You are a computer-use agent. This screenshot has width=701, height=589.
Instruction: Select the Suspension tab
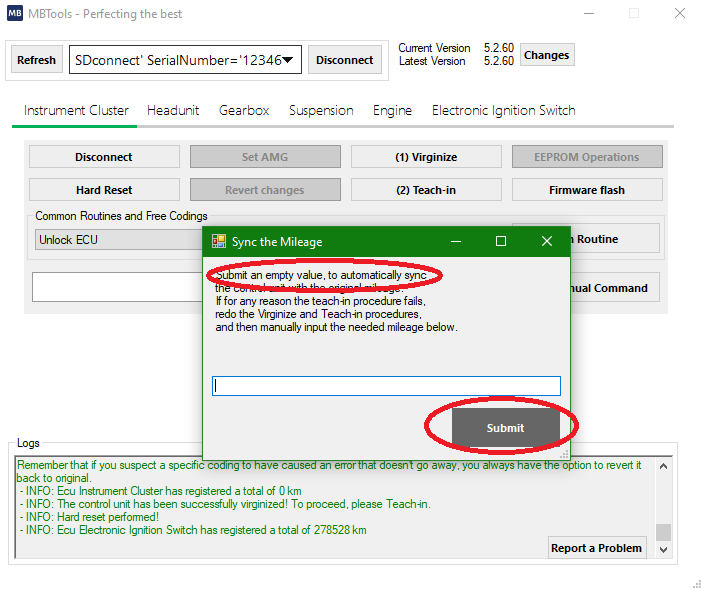click(x=321, y=111)
